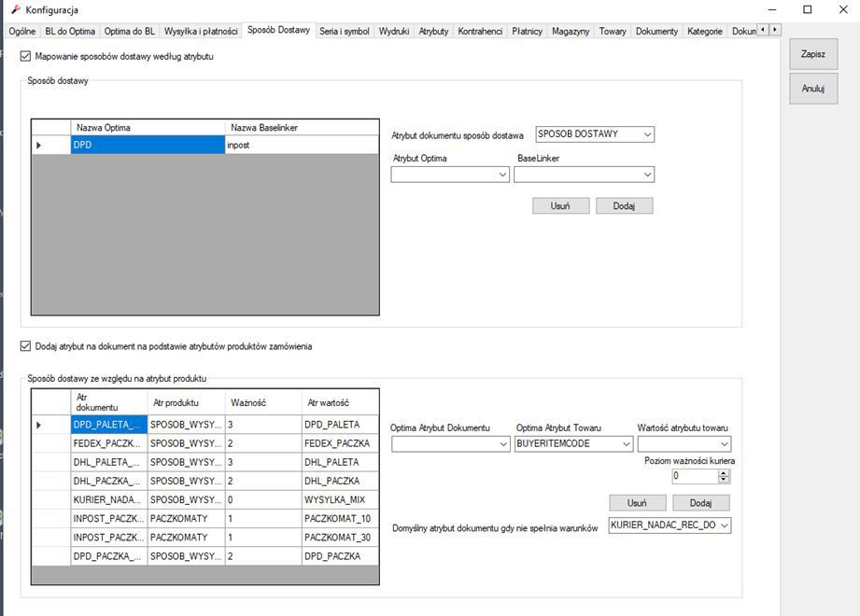Click Dodaj in Sposób dostawy section
The height and width of the screenshot is (616, 860).
(624, 206)
